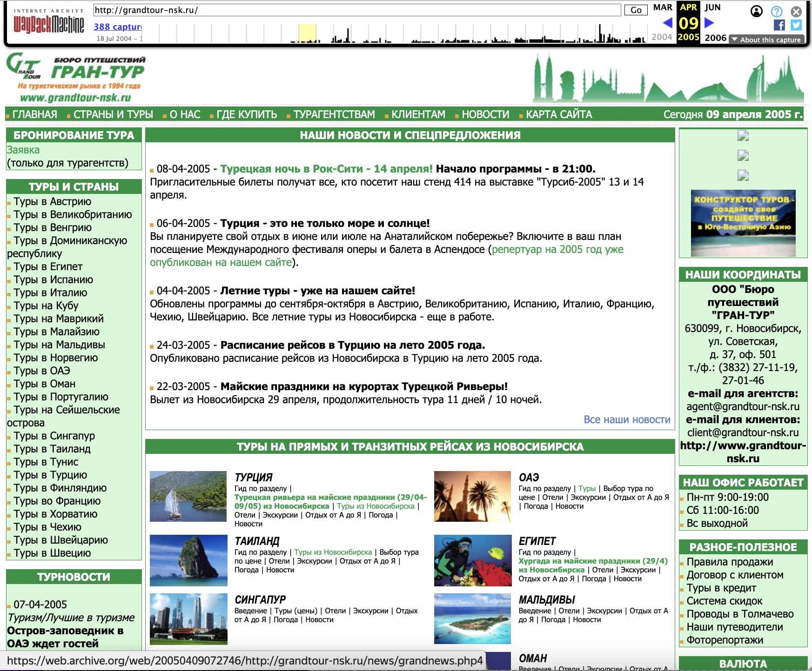Jump to year 2006 captures
This screenshot has width=812, height=671.
(x=715, y=38)
